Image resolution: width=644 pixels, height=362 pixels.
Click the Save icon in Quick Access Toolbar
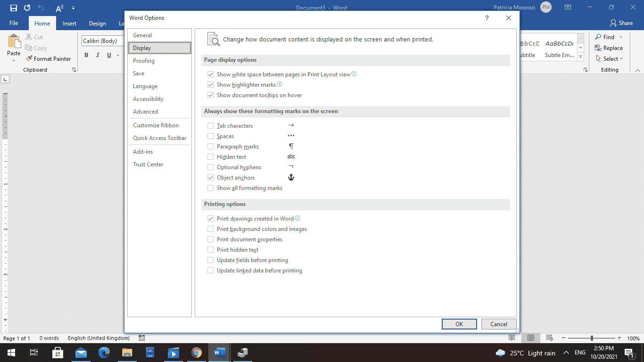point(13,8)
